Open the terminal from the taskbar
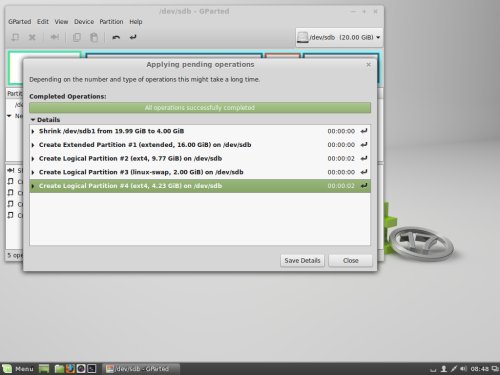Image resolution: width=500 pixels, height=375 pixels. point(92,369)
